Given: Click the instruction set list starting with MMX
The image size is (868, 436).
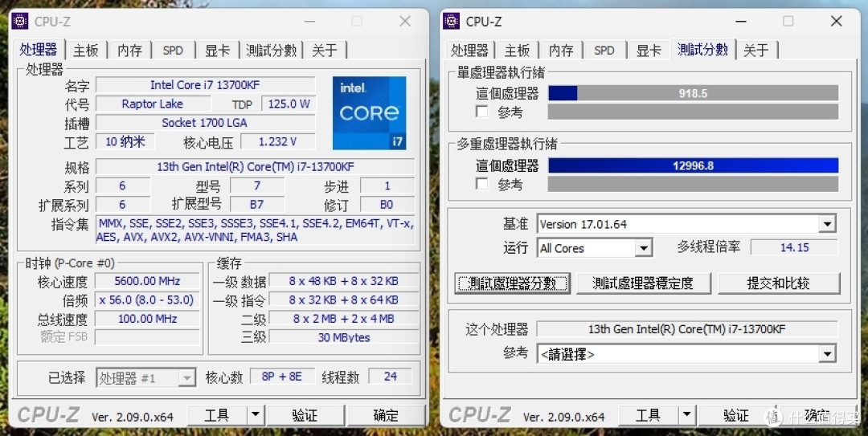Looking at the screenshot, I should pyautogui.click(x=256, y=230).
